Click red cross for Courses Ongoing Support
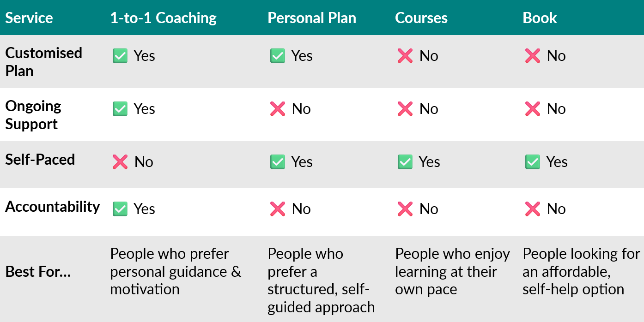This screenshot has height=322, width=644. point(405,109)
